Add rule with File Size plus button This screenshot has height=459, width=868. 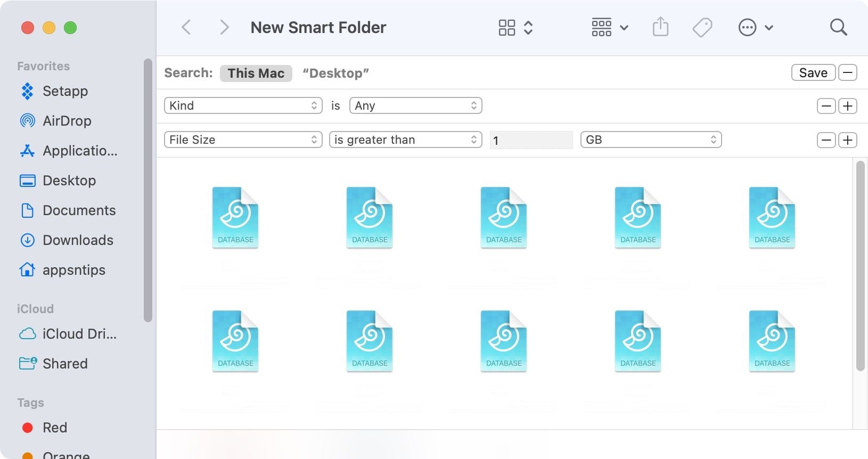[x=847, y=140]
